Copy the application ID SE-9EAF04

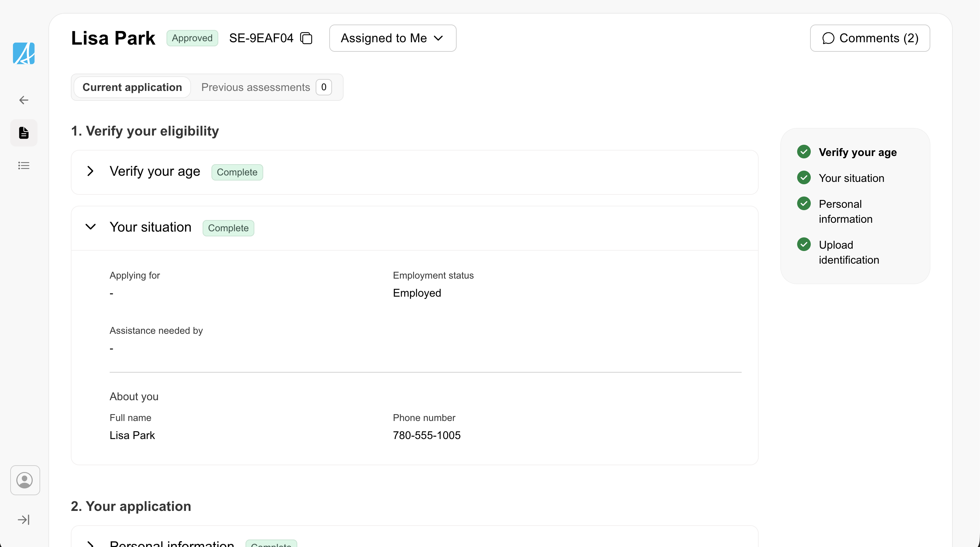tap(306, 38)
